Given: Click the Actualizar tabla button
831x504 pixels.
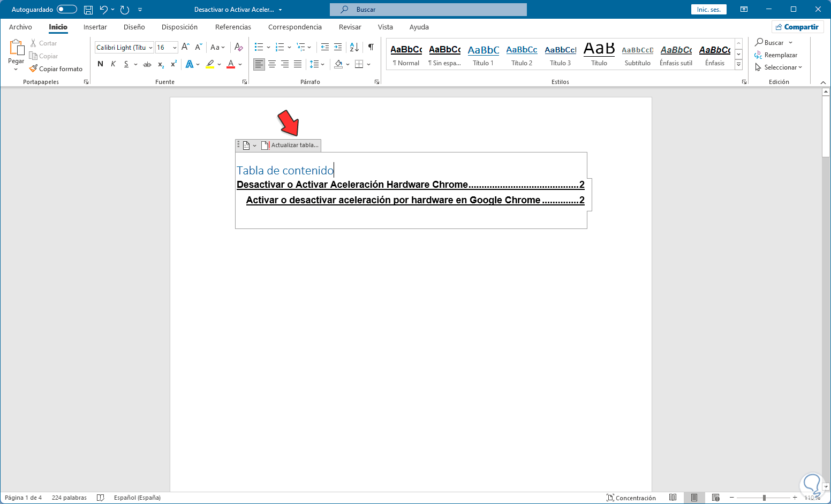Looking at the screenshot, I should (x=290, y=145).
